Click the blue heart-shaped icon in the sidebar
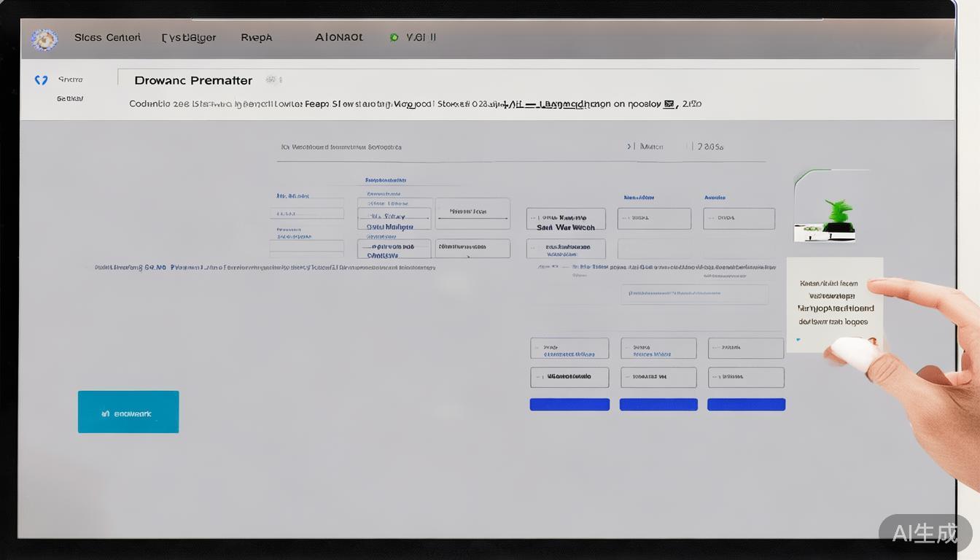Viewport: 980px width, 560px height. (x=41, y=80)
